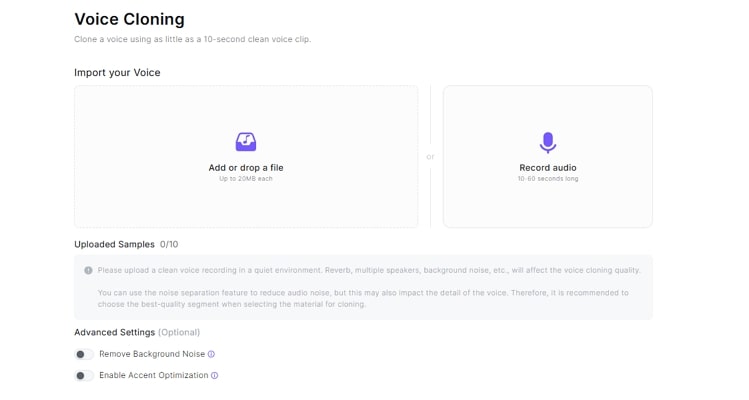Click the 10-second clean voice clip subtitle

click(193, 39)
